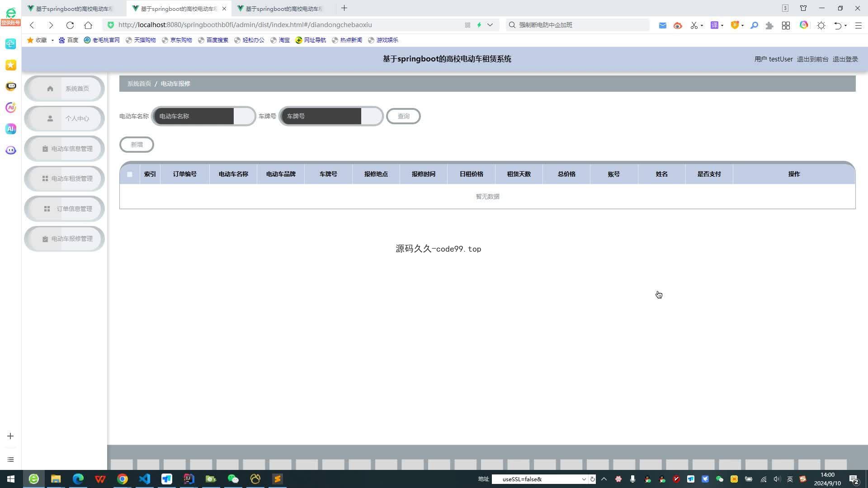Open the mail icon in toolbar
Viewport: 868px width, 488px height.
(x=662, y=25)
